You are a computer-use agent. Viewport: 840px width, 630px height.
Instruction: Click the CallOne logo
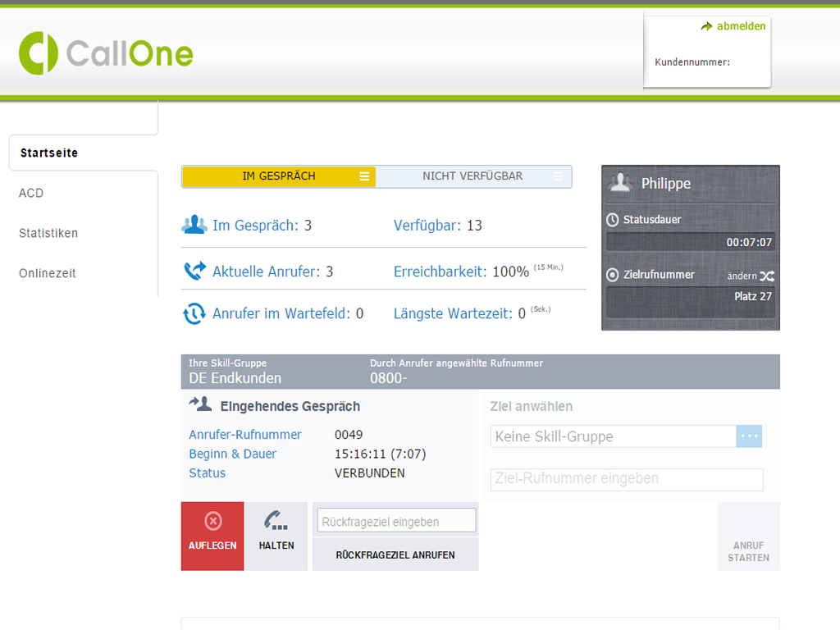click(106, 53)
